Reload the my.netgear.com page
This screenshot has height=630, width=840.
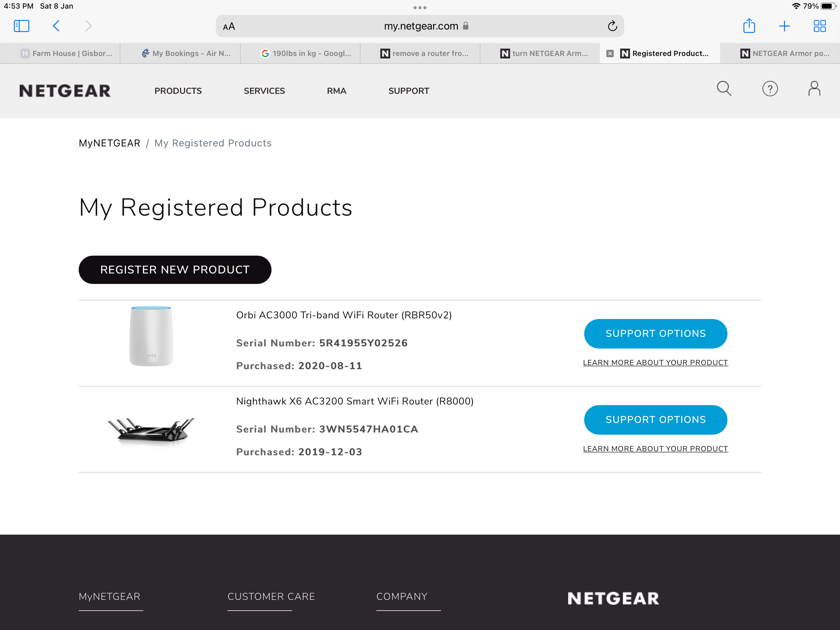[612, 26]
